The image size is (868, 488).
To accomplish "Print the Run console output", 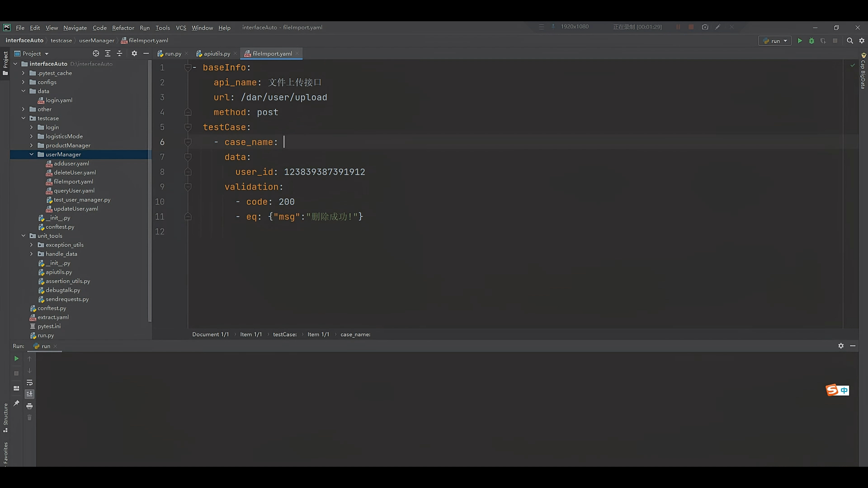I will pos(29,406).
